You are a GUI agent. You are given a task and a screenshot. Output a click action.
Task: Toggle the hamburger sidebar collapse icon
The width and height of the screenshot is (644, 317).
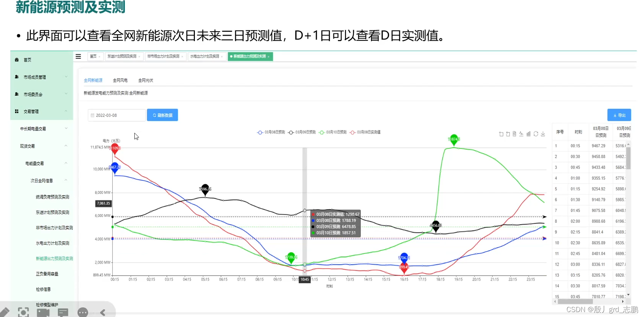(x=78, y=56)
